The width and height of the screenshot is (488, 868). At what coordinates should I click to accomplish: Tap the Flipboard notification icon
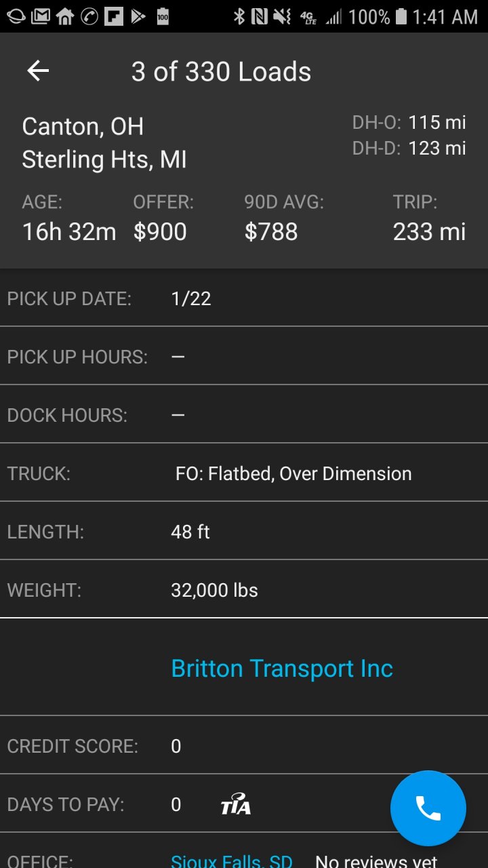114,16
